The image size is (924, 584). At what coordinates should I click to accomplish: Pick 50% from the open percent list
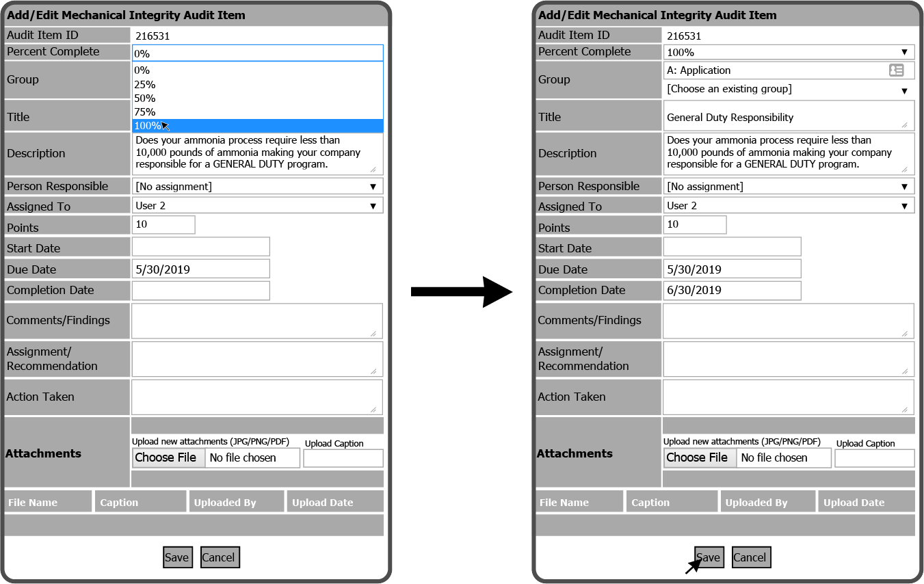[257, 98]
